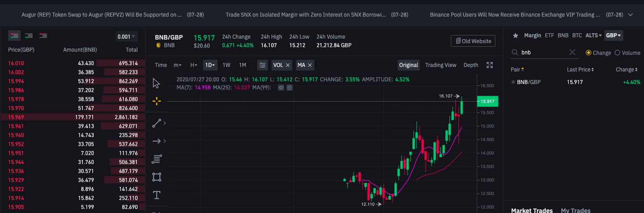Viewport: 644px width, 213px height.
Task: Remove the MA indicator tag
Action: pos(310,65)
